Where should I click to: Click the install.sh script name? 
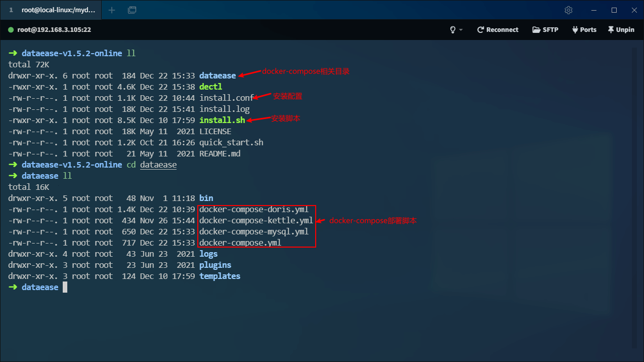coord(222,120)
